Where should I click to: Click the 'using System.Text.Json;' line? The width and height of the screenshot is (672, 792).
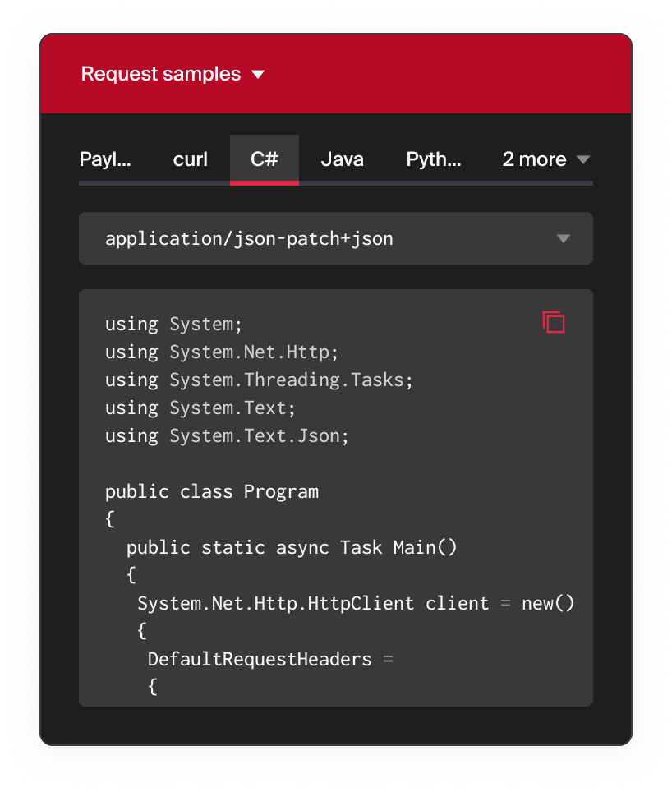click(x=227, y=436)
